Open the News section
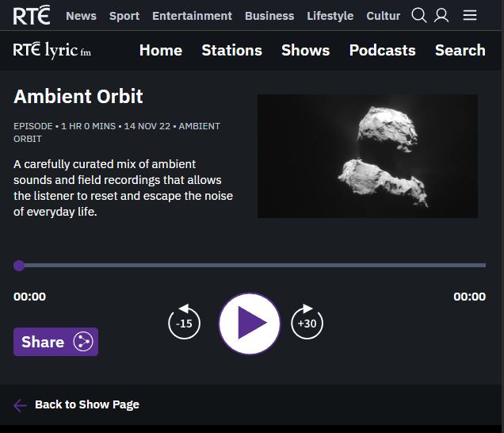Screen dimensions: 504x433 point(81,16)
